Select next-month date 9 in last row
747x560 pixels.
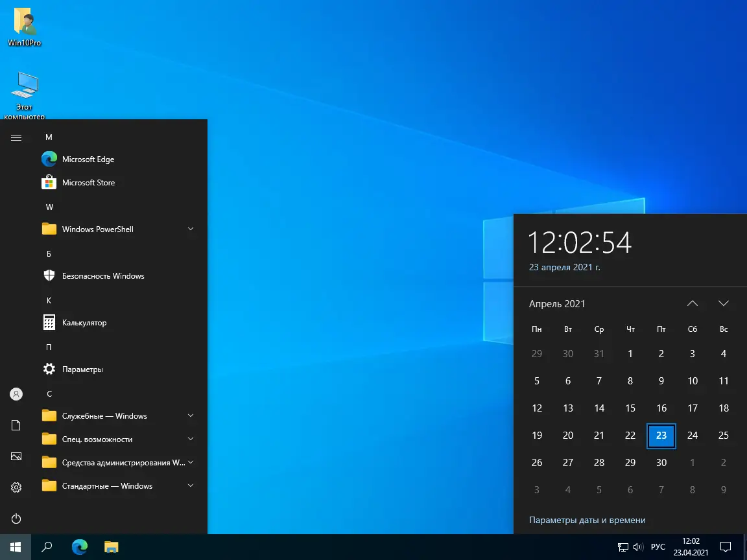[723, 489]
